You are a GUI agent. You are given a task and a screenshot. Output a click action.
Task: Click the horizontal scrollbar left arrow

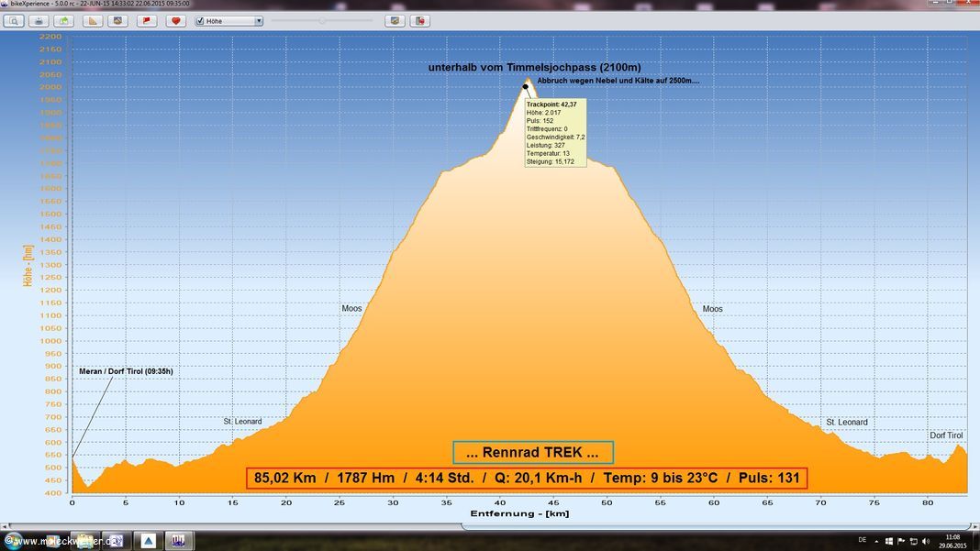pyautogui.click(x=4, y=526)
